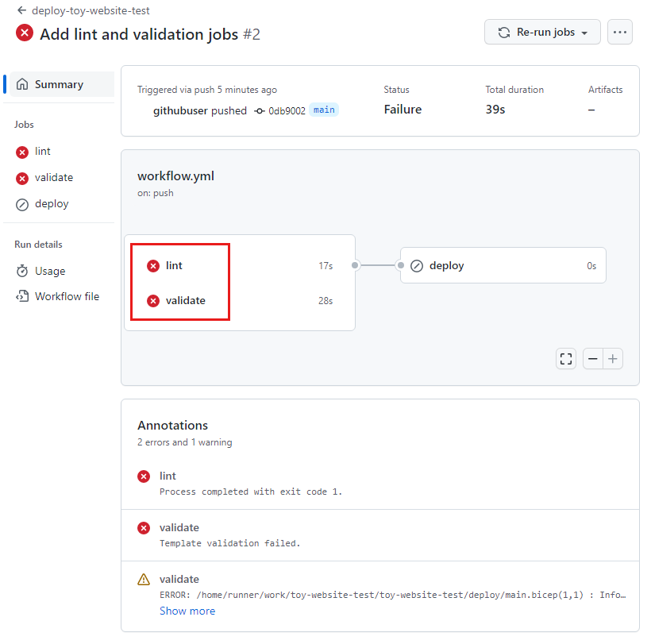The width and height of the screenshot is (651, 644).
Task: Click the failure icon beside the run title
Action: point(25,33)
